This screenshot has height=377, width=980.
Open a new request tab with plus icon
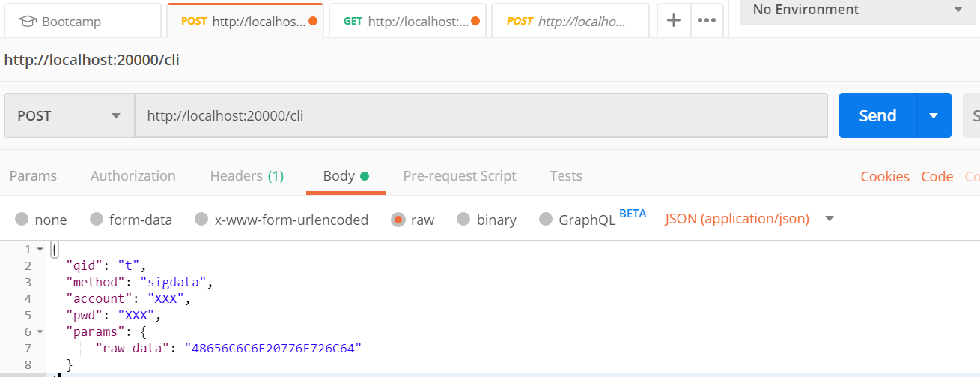click(674, 21)
